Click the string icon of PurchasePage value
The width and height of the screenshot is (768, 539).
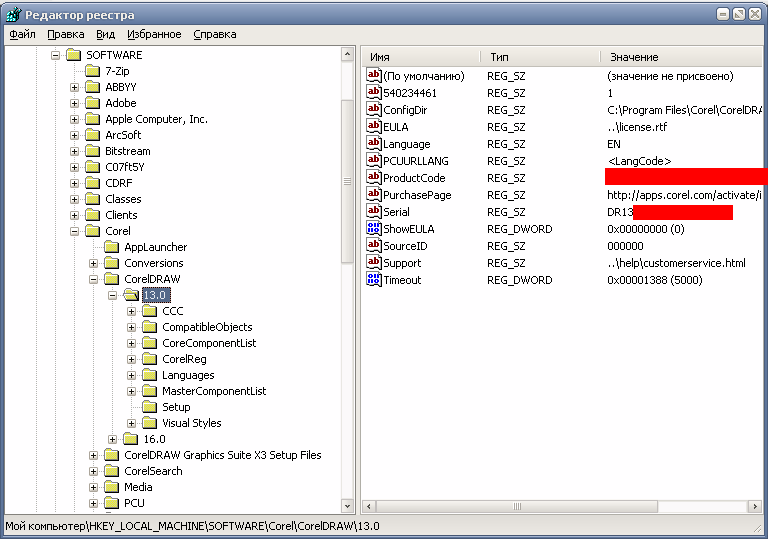click(374, 195)
